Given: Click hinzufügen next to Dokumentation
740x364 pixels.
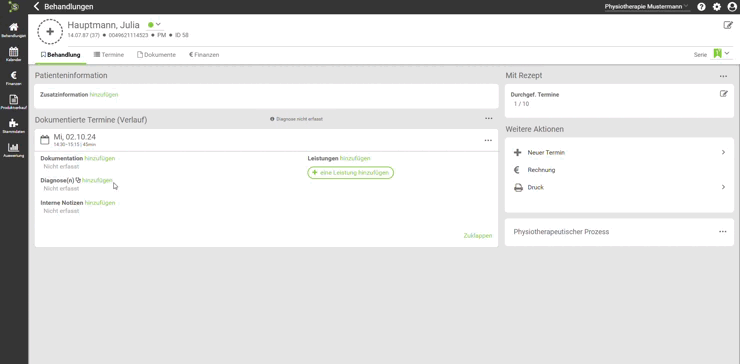Looking at the screenshot, I should (100, 158).
